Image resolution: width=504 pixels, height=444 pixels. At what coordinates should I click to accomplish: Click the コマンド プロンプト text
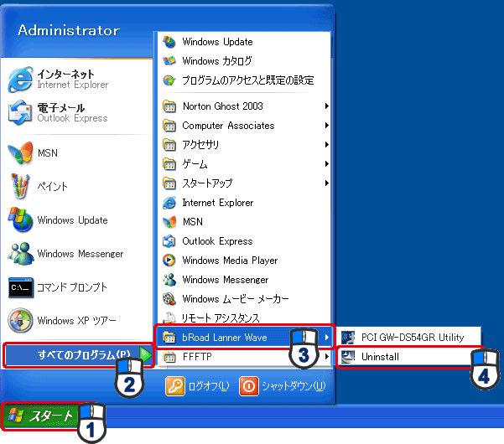click(x=71, y=287)
